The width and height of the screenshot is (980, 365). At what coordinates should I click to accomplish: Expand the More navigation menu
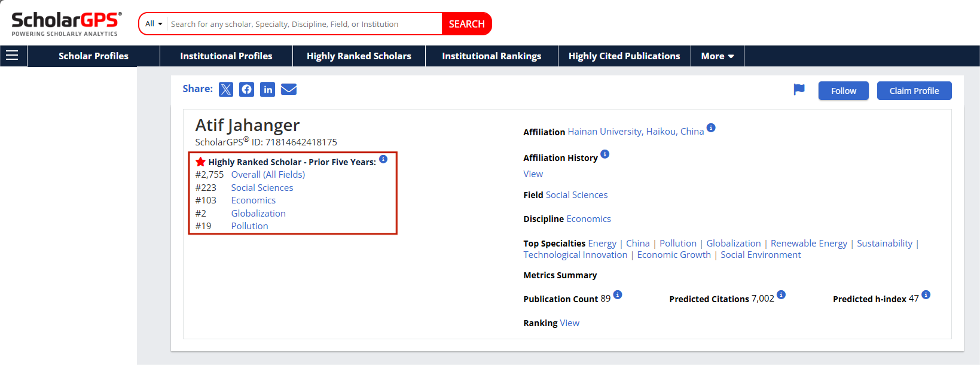coord(717,56)
